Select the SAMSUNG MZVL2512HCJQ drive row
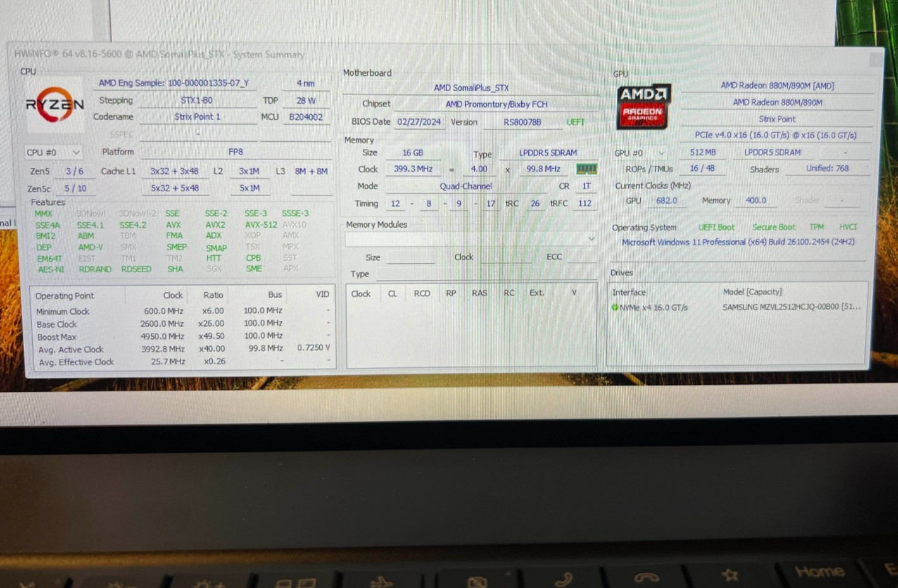Viewport: 898px width, 588px height. click(737, 308)
